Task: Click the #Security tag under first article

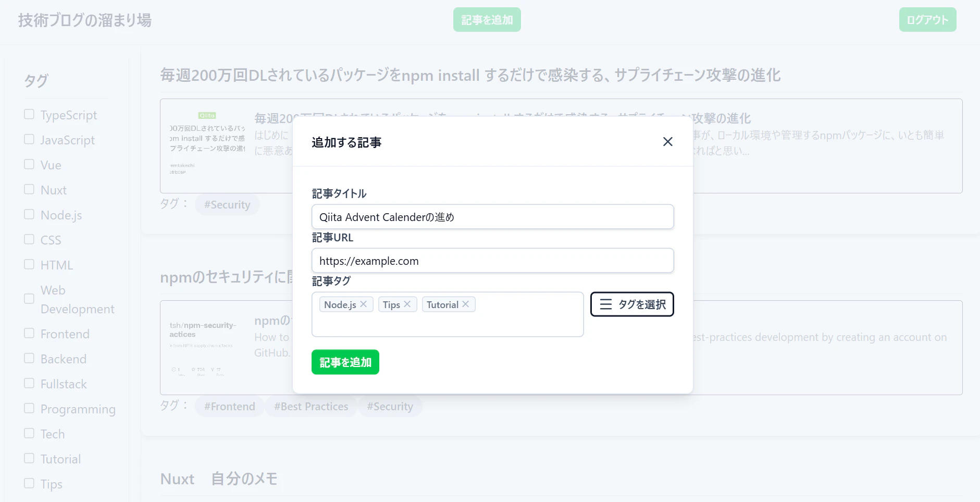Action: click(227, 204)
